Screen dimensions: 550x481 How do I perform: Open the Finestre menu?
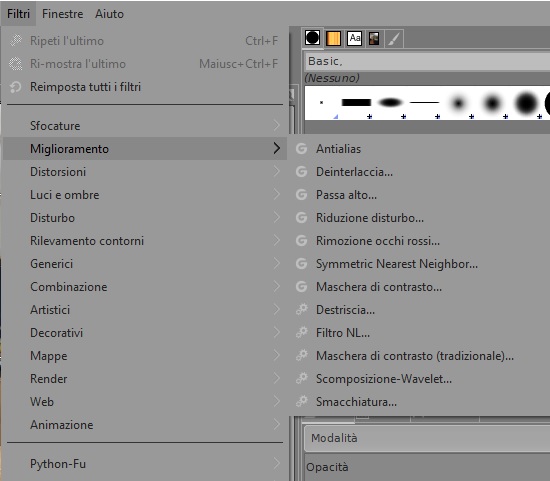pos(62,14)
